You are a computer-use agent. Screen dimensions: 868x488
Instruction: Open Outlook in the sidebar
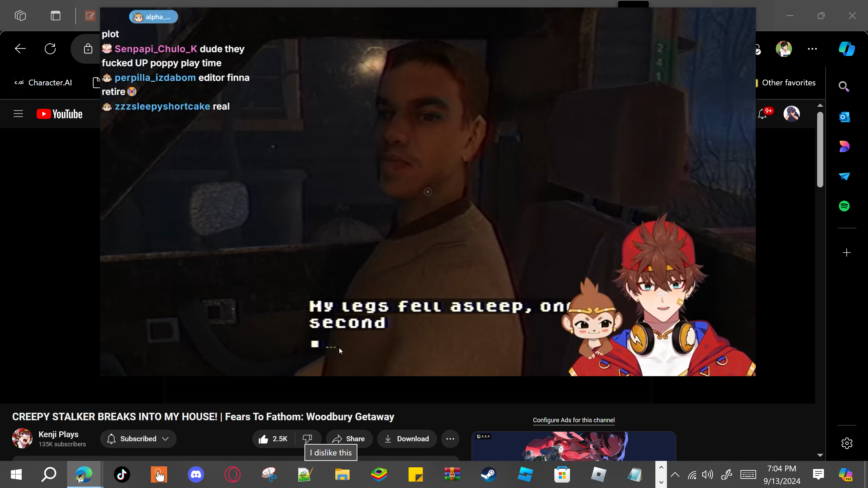coord(844,117)
